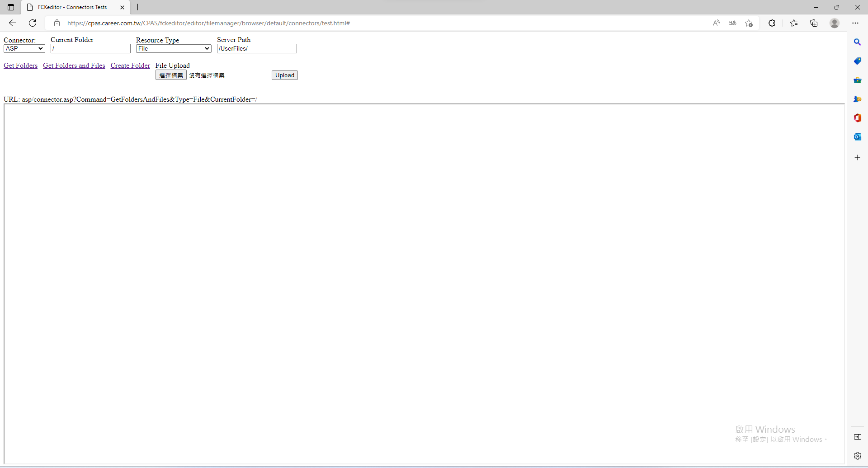Click the Create Folder link
Viewport: 868px width, 468px height.
click(130, 66)
